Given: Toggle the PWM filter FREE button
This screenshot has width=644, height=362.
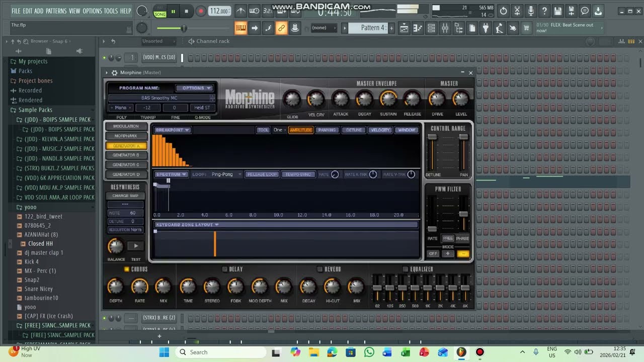Looking at the screenshot, I should (x=448, y=238).
